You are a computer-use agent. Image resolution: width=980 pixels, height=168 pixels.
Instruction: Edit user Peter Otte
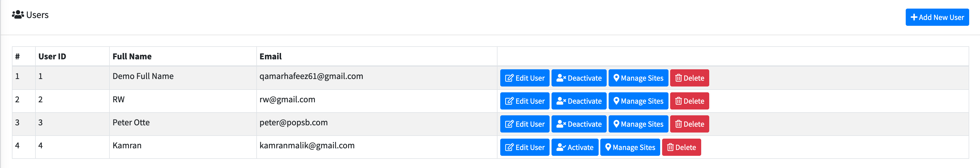click(524, 124)
